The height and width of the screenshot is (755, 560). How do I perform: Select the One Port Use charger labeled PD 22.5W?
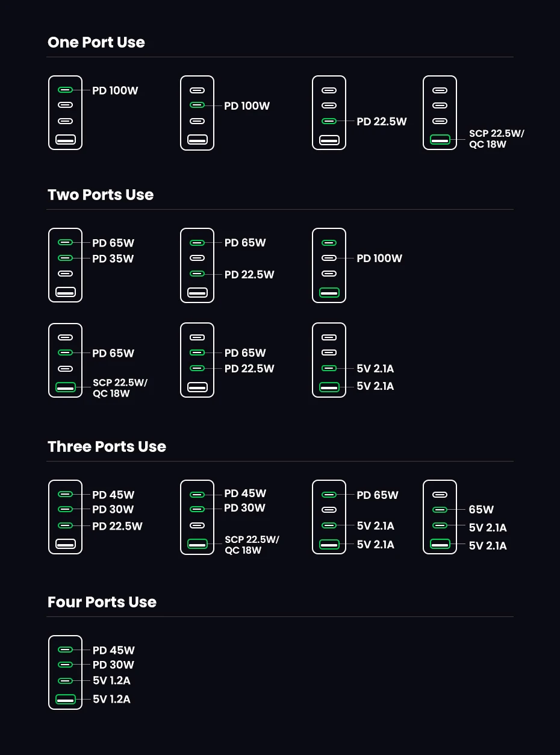329,113
